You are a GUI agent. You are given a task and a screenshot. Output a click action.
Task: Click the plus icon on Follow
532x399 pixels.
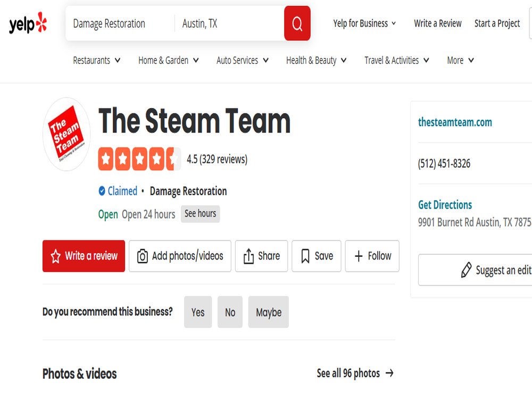(x=359, y=256)
